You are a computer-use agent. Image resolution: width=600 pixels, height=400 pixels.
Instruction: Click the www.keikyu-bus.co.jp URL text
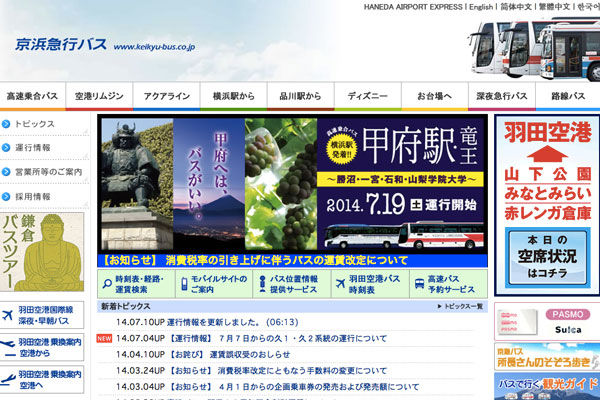(x=154, y=47)
